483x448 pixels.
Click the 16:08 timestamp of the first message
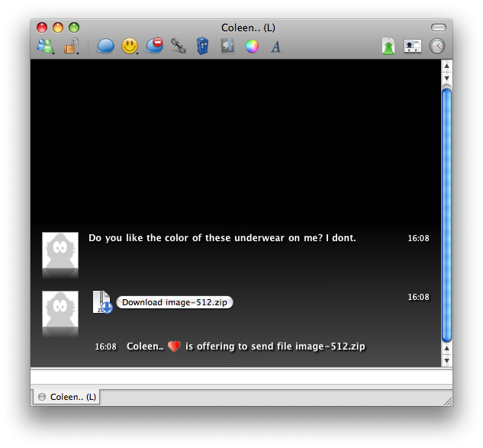(418, 238)
